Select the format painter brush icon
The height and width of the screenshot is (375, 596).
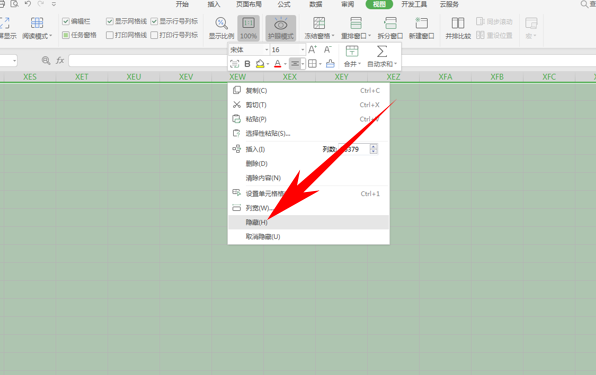pos(330,64)
